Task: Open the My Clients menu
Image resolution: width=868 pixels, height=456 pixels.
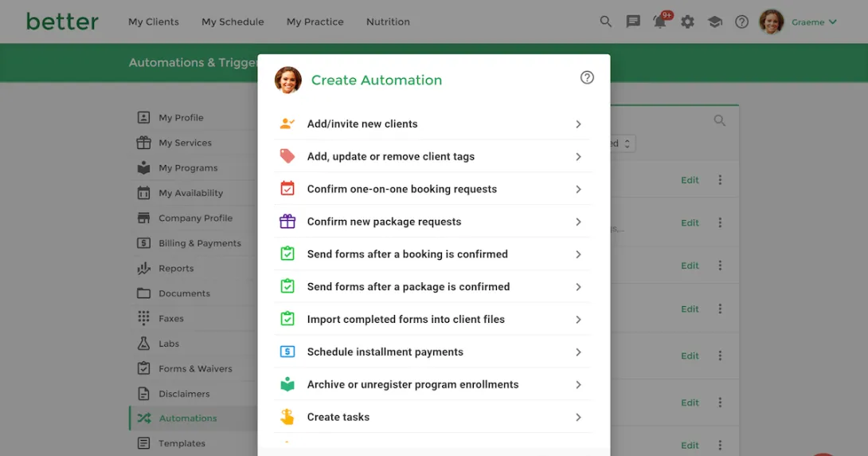Action: coord(154,22)
